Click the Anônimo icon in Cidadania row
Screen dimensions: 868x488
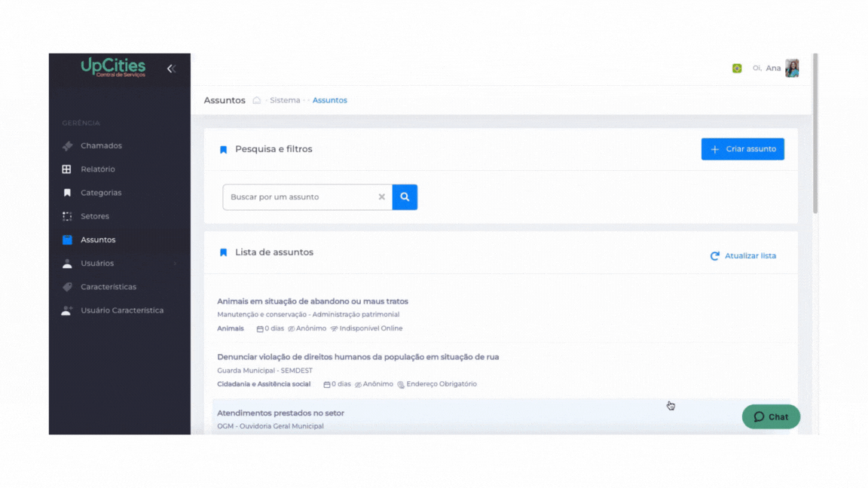coord(358,385)
